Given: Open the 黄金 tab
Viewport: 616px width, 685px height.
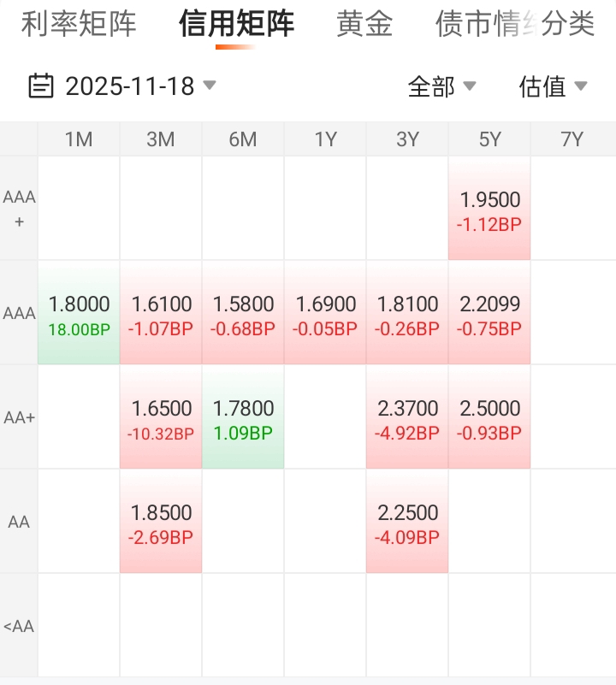Looking at the screenshot, I should 364,24.
